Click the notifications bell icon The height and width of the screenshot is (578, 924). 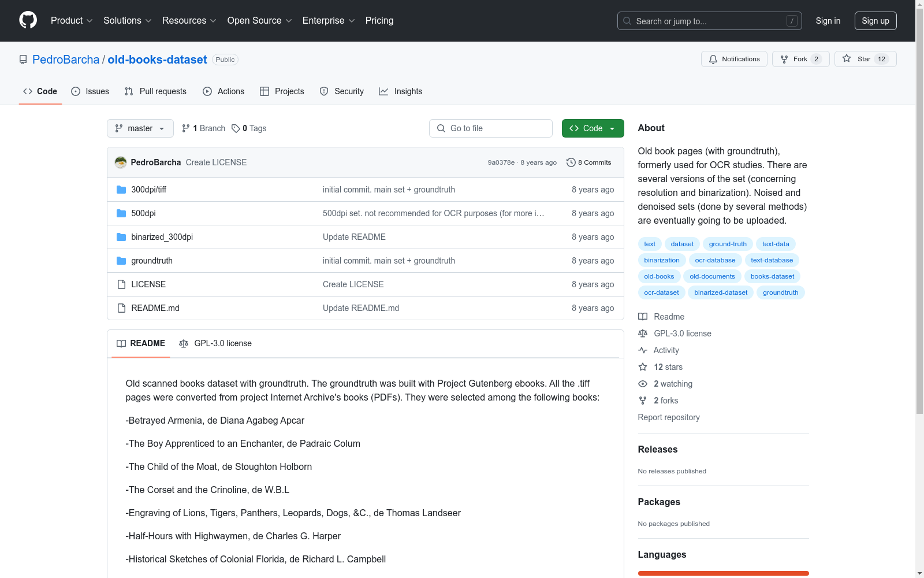[713, 59]
